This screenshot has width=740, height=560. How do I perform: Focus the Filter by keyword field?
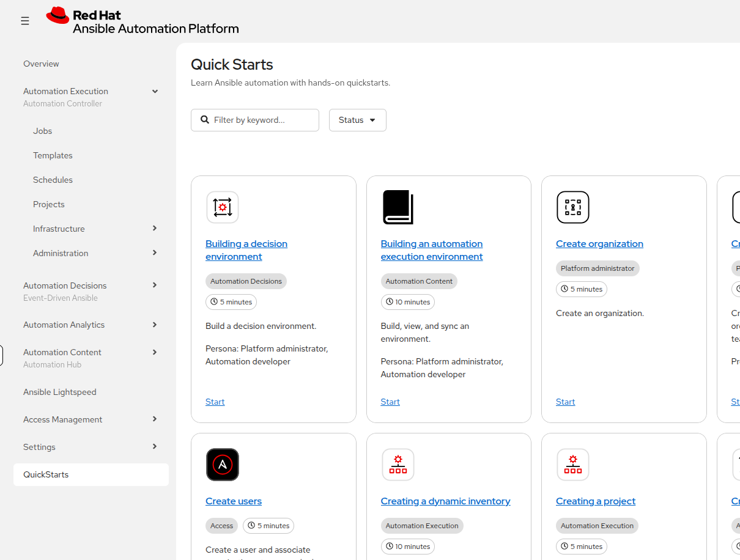[x=255, y=120]
